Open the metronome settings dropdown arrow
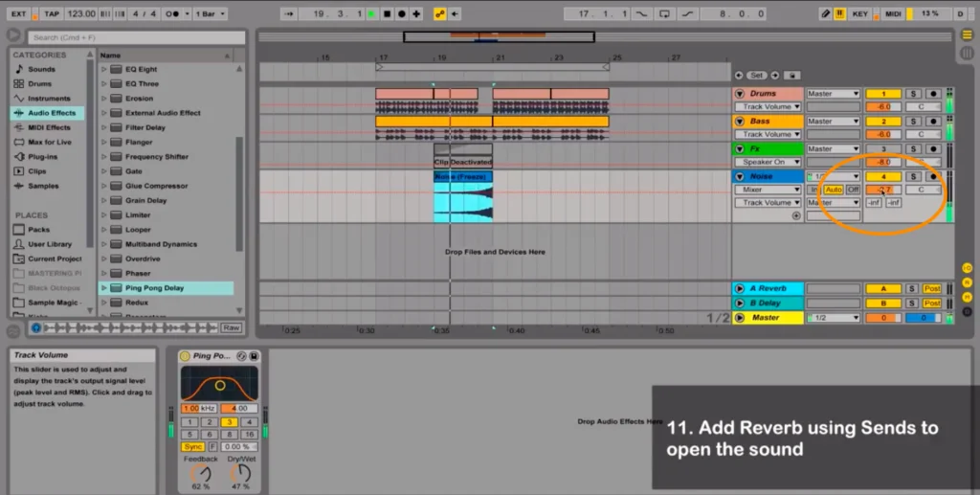The height and width of the screenshot is (495, 980). click(x=187, y=13)
